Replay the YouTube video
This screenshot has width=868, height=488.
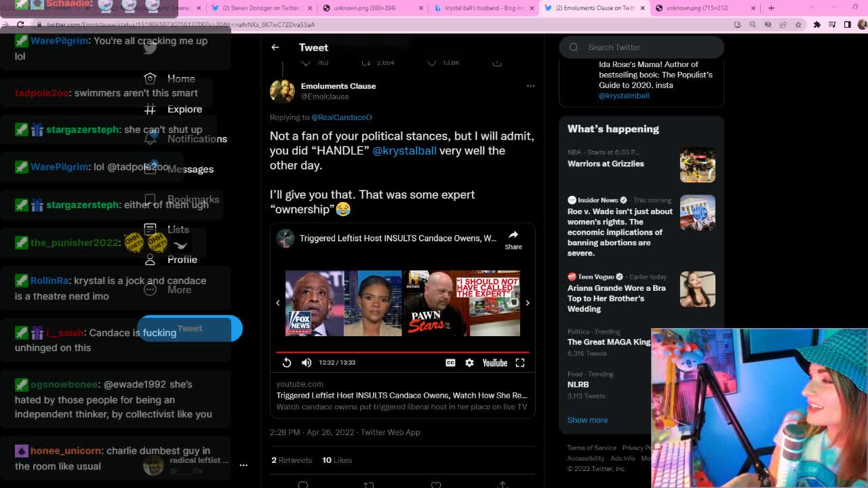point(287,363)
